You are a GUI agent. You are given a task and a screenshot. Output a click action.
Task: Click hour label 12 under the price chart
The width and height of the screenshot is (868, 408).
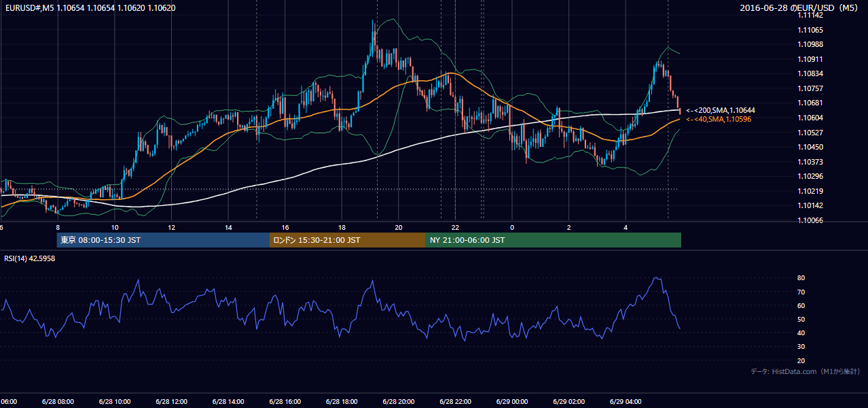click(171, 228)
